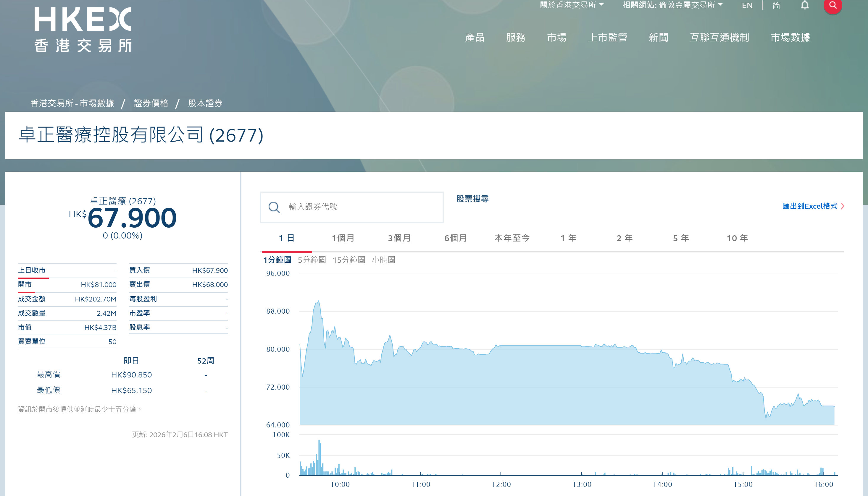The height and width of the screenshot is (496, 868).
Task: Open the 新聞 menu
Action: pyautogui.click(x=658, y=37)
